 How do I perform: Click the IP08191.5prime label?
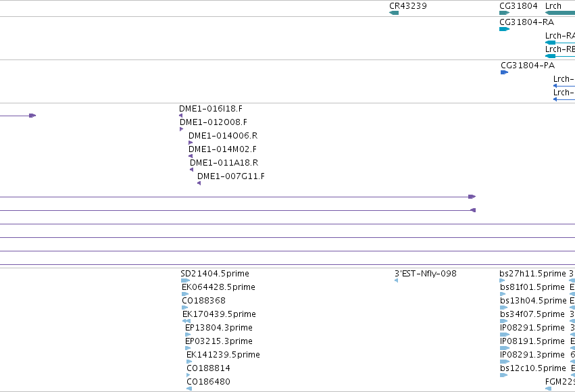[532, 341]
